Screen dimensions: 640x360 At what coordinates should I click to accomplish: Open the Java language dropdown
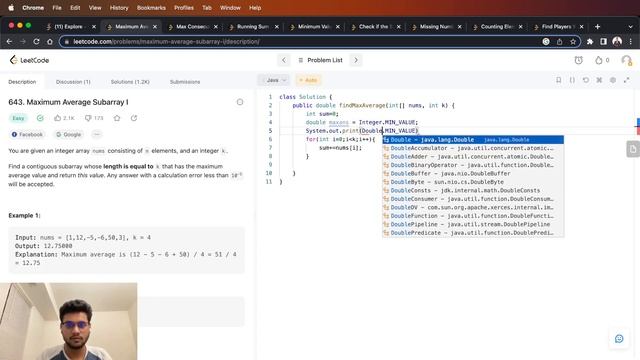pos(273,80)
